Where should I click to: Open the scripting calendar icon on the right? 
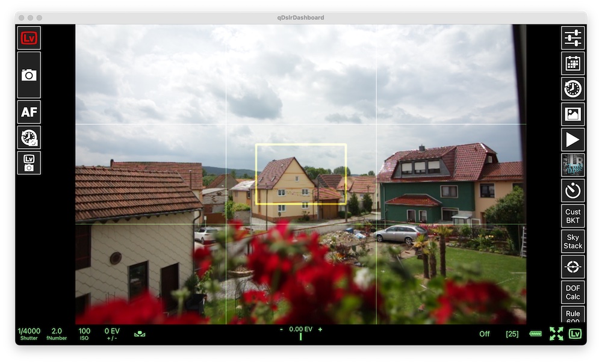573,63
